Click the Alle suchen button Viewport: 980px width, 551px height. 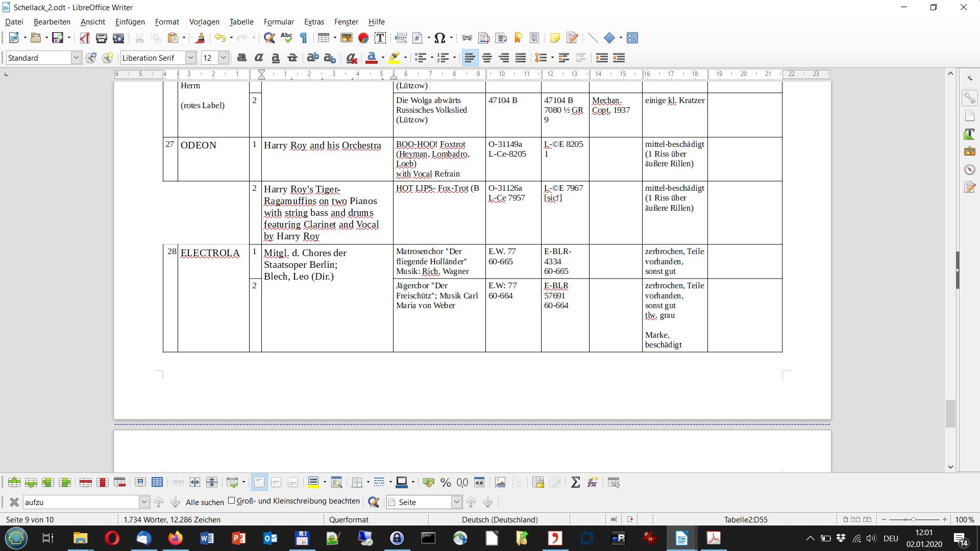click(x=205, y=502)
